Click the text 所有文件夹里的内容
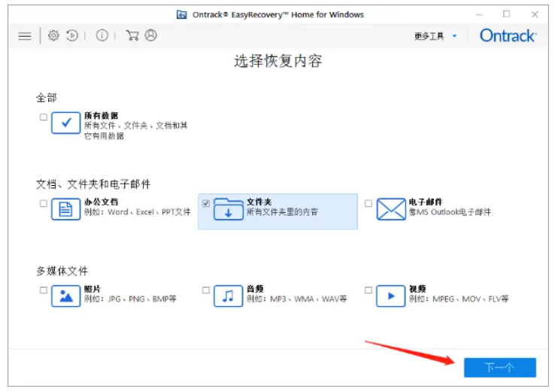 (x=283, y=212)
